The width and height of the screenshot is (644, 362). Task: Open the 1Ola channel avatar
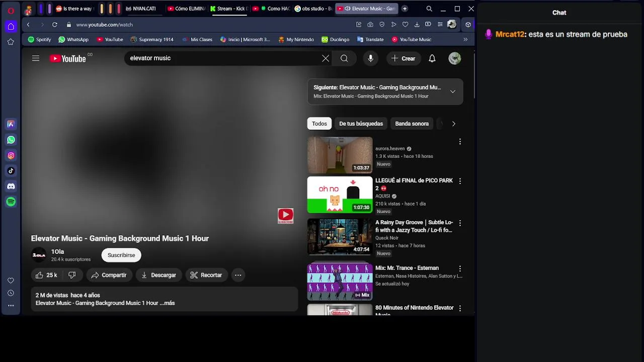39,255
